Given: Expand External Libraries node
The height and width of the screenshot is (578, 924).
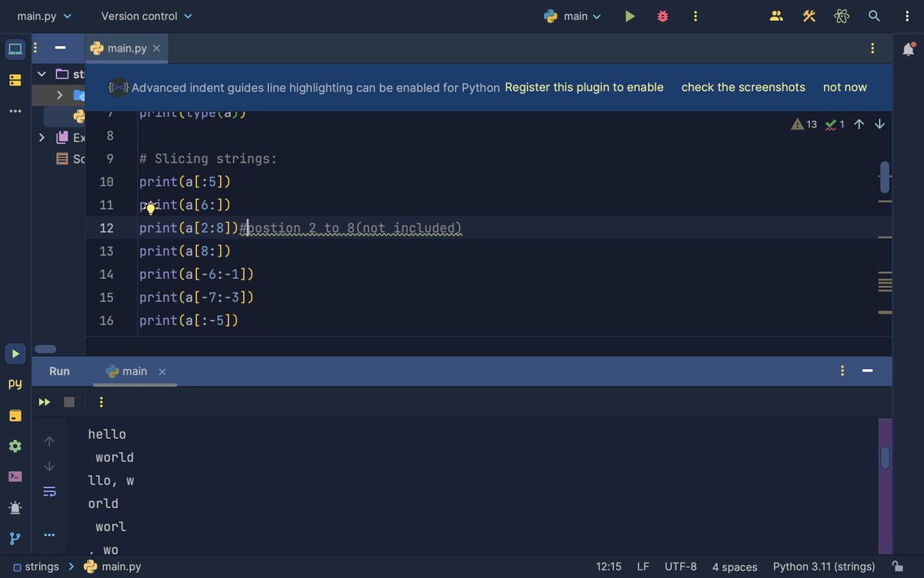Looking at the screenshot, I should [x=42, y=138].
